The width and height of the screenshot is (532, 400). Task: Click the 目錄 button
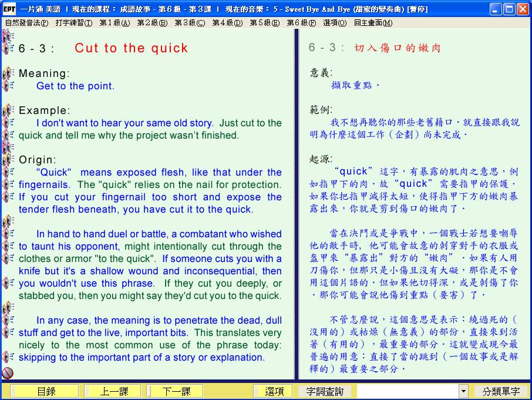click(46, 391)
